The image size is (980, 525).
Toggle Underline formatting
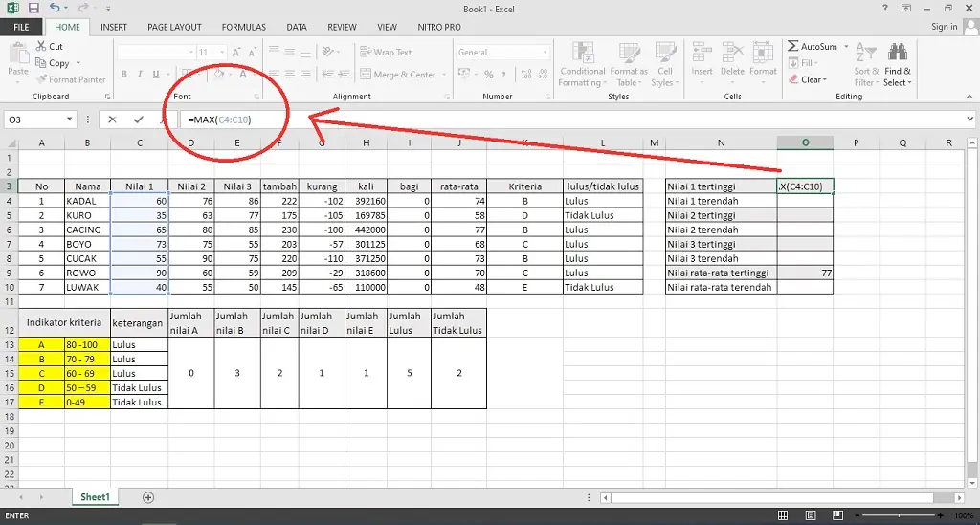[x=156, y=74]
